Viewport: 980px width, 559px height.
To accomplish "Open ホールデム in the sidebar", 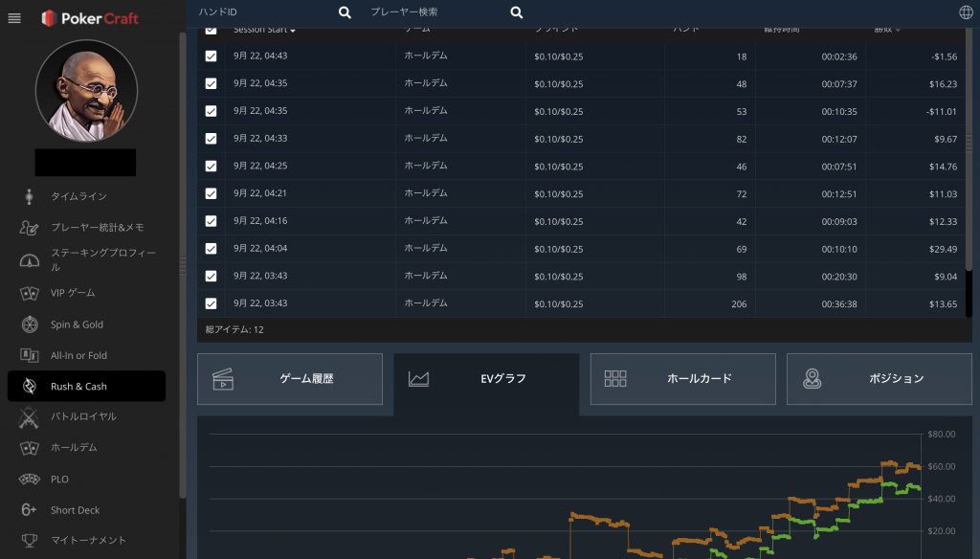I will [x=74, y=448].
